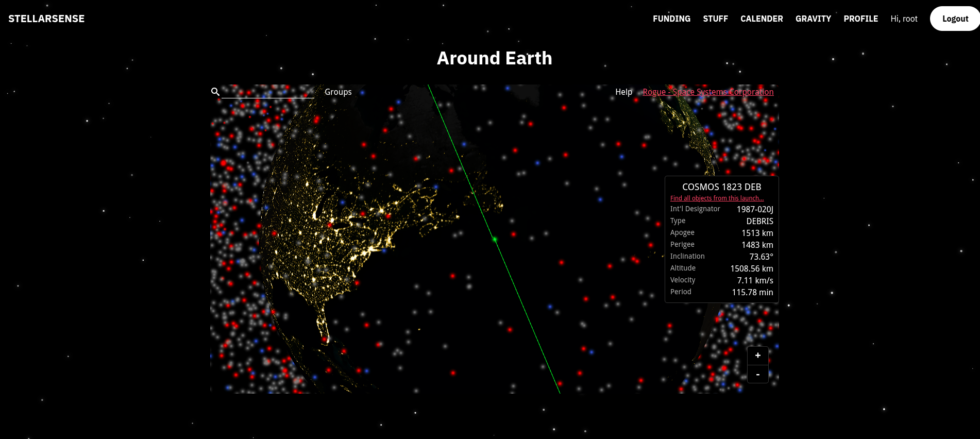Click the 1483 km perigee value
This screenshot has height=439, width=980.
(757, 245)
